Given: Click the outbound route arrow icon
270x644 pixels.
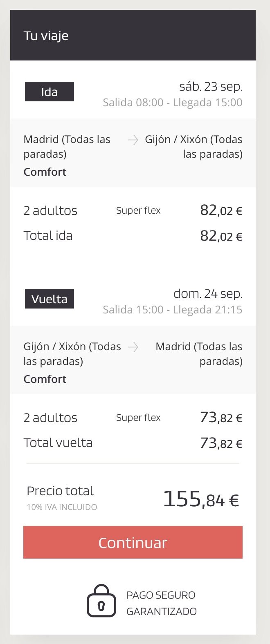Looking at the screenshot, I should click(133, 140).
